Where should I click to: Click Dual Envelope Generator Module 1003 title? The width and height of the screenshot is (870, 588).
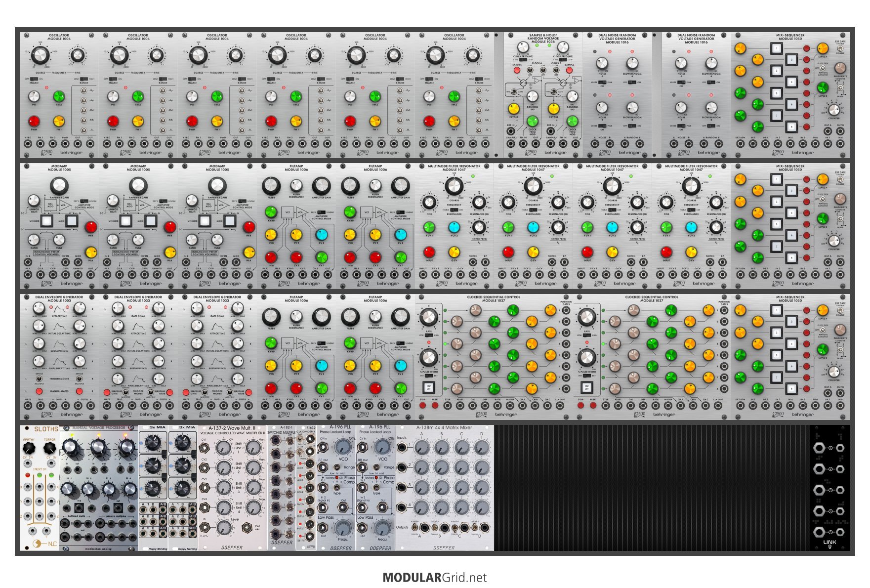[x=59, y=298]
